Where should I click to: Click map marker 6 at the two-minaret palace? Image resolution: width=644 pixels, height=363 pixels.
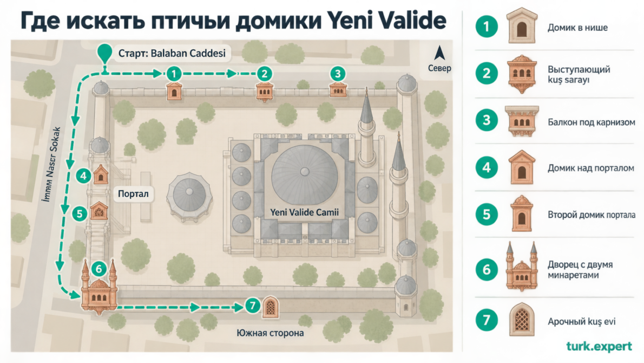(98, 269)
